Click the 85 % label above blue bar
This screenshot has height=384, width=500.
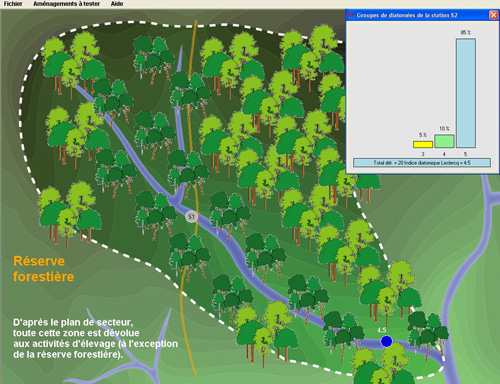click(x=466, y=32)
